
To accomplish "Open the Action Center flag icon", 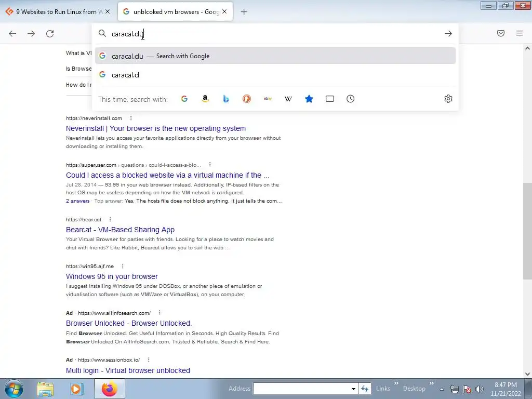I will 467,389.
